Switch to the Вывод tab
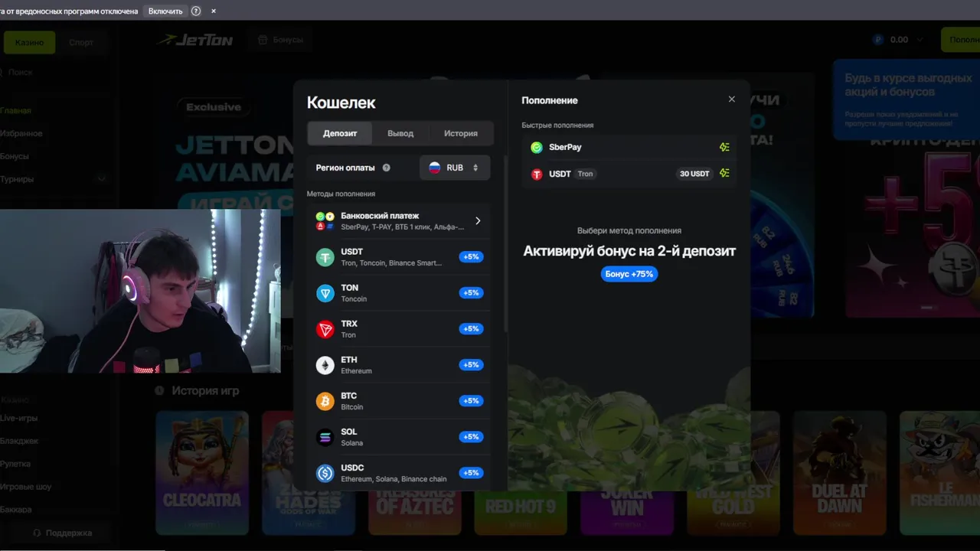The height and width of the screenshot is (551, 980). (x=400, y=133)
